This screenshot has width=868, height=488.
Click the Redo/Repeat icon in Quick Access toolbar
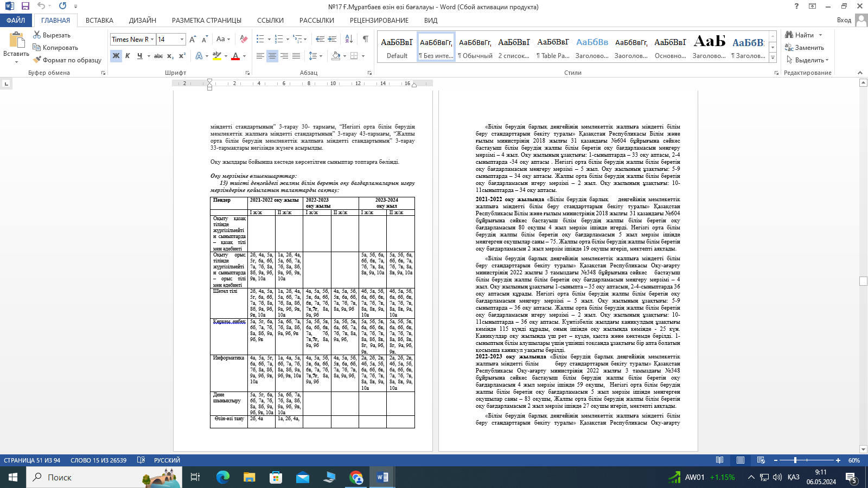62,6
